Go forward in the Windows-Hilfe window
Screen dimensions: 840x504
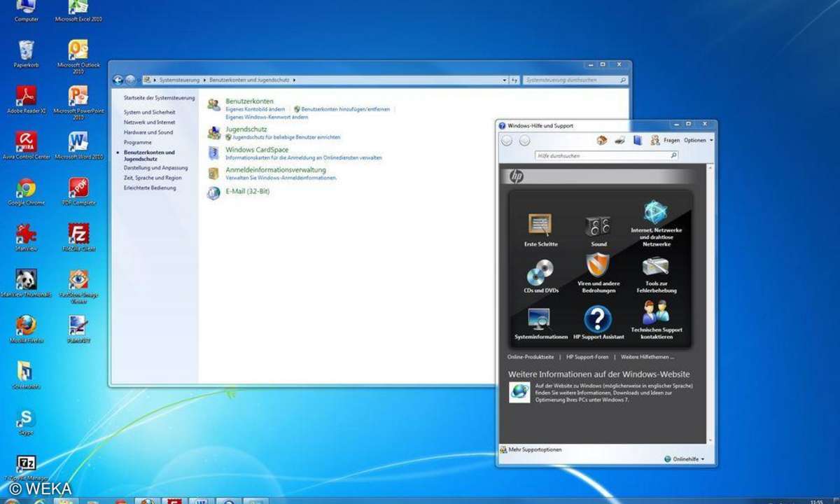point(524,141)
